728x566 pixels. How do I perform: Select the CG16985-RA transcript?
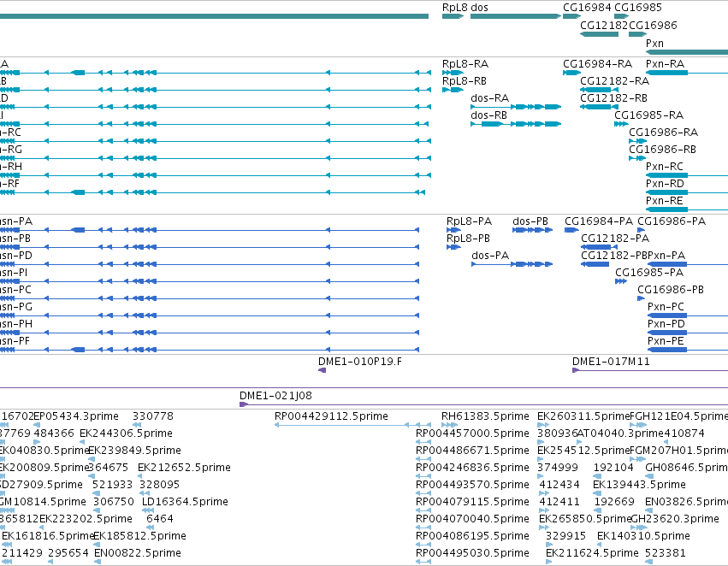coord(649,115)
